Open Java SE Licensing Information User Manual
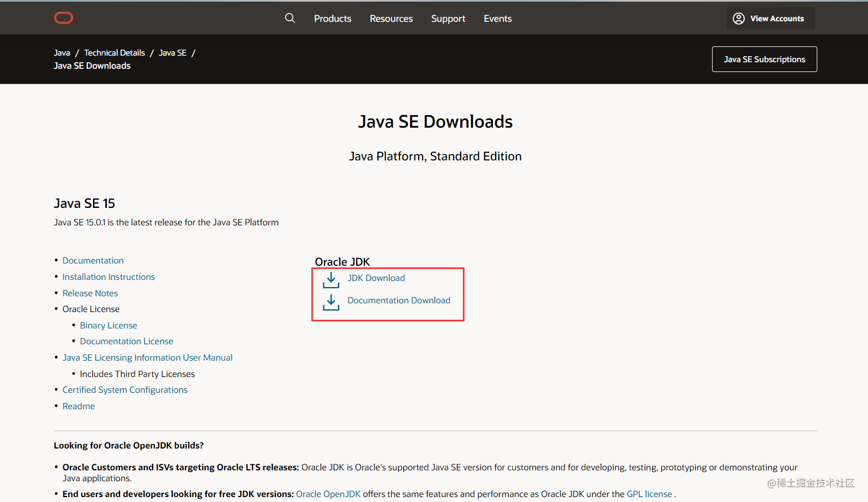Screen dimensions: 868x502 pos(147,357)
